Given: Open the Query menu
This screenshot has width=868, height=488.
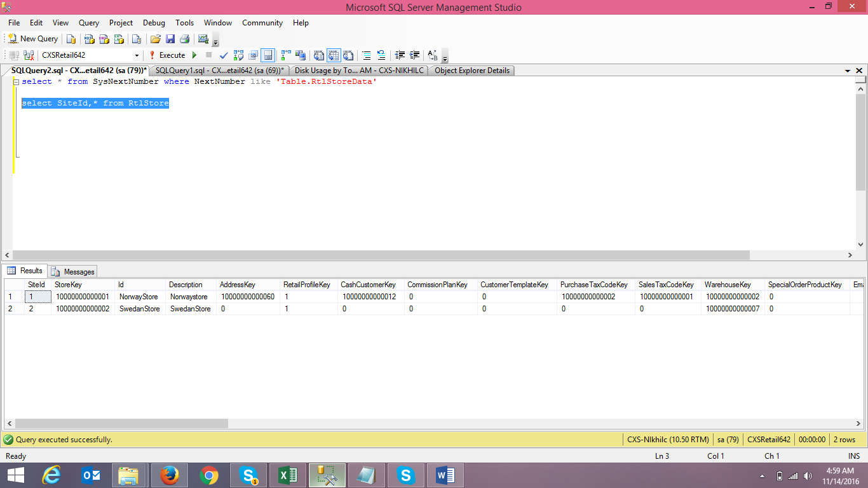Looking at the screenshot, I should pos(89,23).
